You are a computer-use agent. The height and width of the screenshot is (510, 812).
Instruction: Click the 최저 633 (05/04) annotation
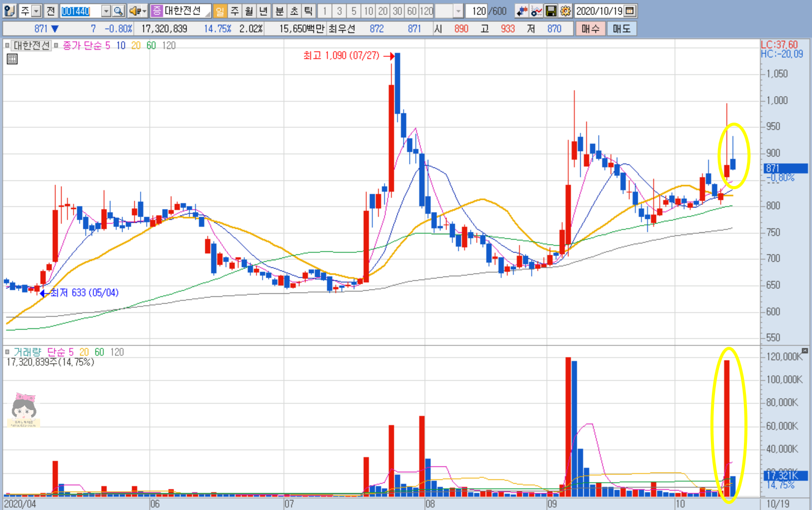coord(84,293)
